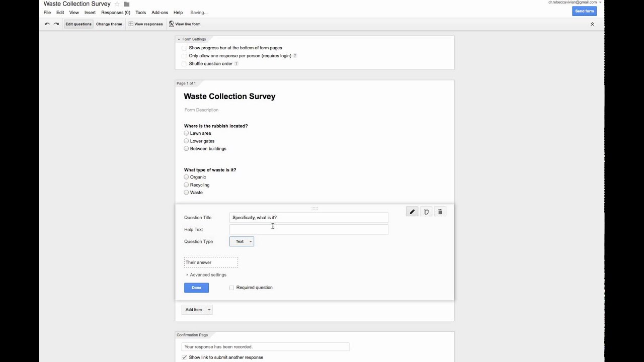644x362 pixels.
Task: Choose the Waste radio option
Action: [186, 192]
